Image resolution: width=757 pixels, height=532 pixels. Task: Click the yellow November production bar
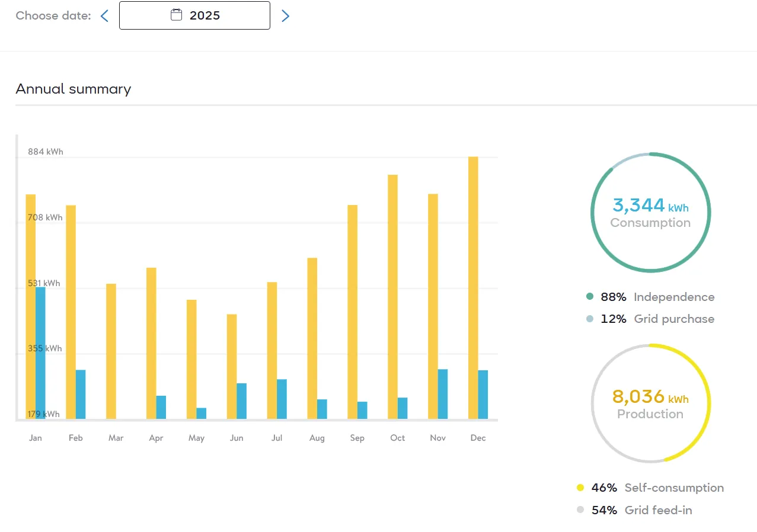[433, 306]
